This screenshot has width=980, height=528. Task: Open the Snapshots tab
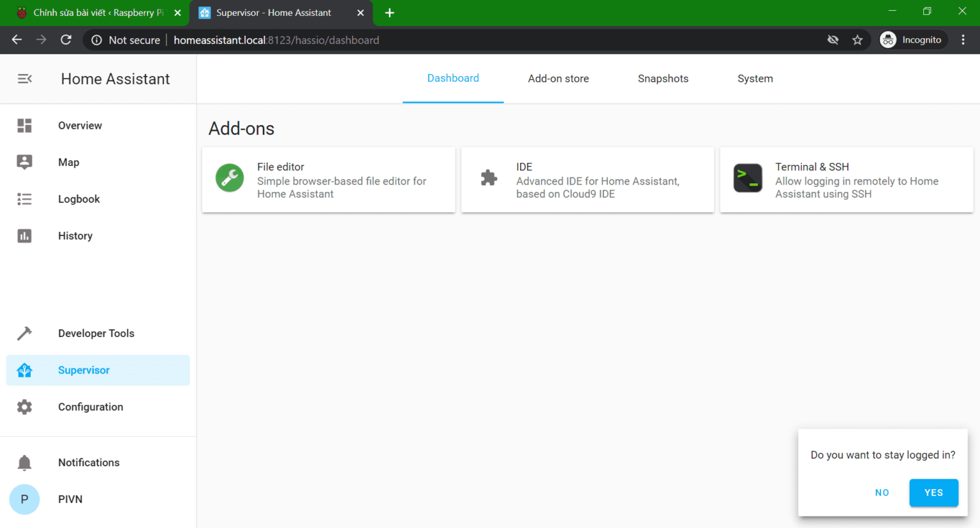[663, 79]
